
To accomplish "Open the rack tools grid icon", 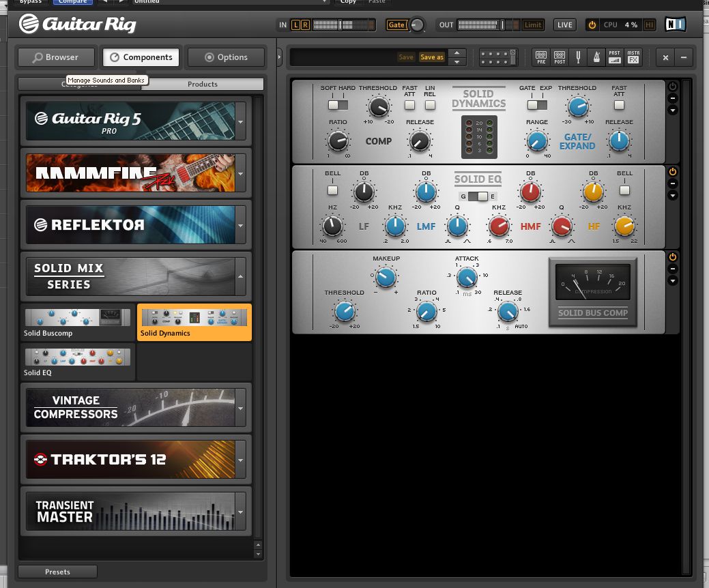I will (x=497, y=57).
